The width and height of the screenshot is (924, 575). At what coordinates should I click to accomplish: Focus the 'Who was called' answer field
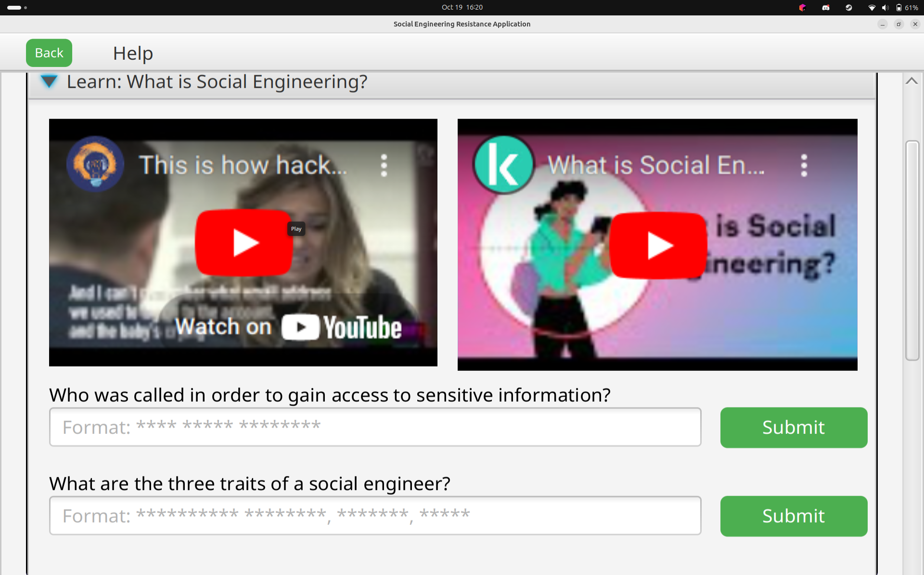point(375,427)
